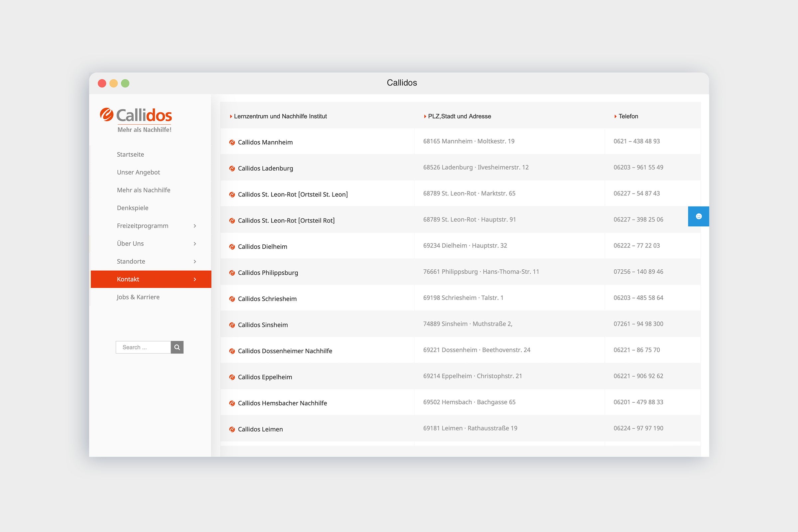The height and width of the screenshot is (532, 798).
Task: Sort by the Telefon column header
Action: click(x=628, y=116)
